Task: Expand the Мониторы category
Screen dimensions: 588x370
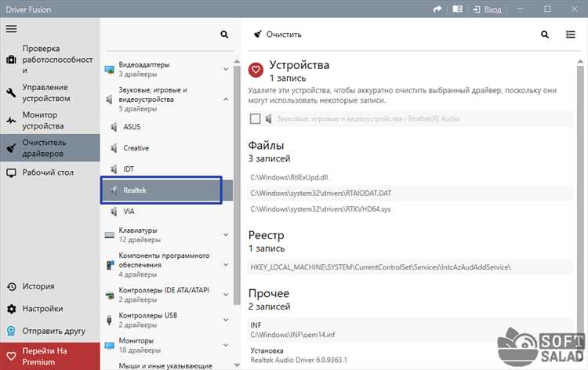Action: tap(226, 345)
